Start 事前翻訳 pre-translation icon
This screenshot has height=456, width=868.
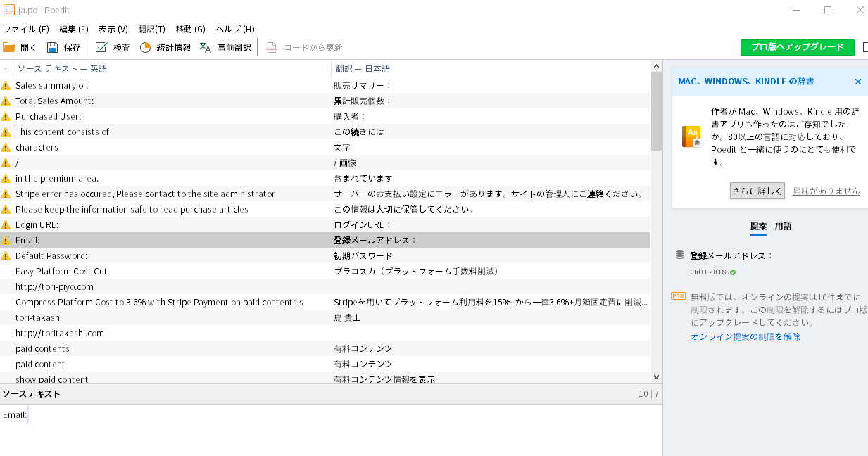[206, 47]
